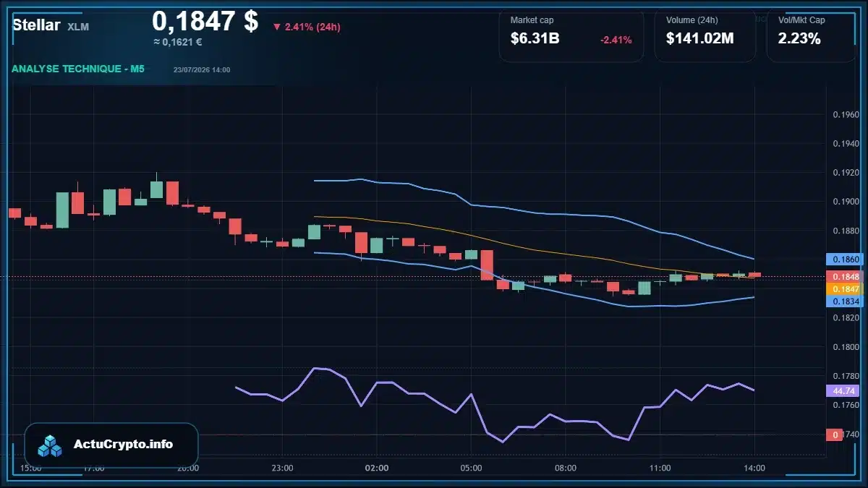Click the Vol/Mkt Cap value 2.23%
This screenshot has width=868, height=488.
coord(799,39)
